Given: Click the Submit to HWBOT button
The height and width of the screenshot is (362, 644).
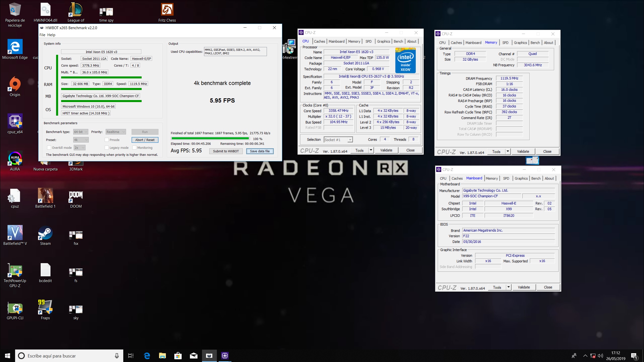Looking at the screenshot, I should [226, 151].
